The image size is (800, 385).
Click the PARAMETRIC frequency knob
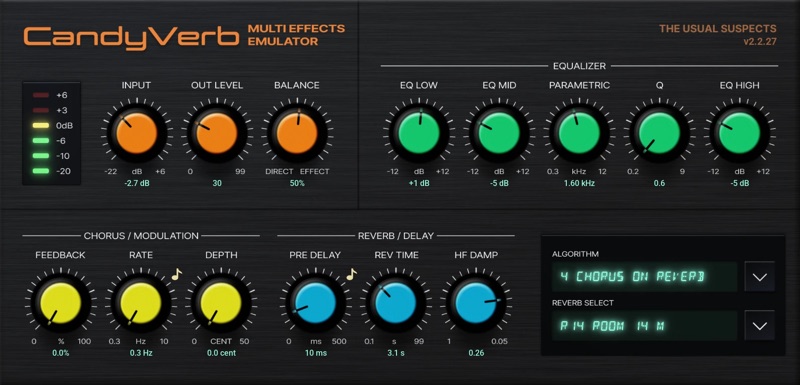(x=579, y=133)
